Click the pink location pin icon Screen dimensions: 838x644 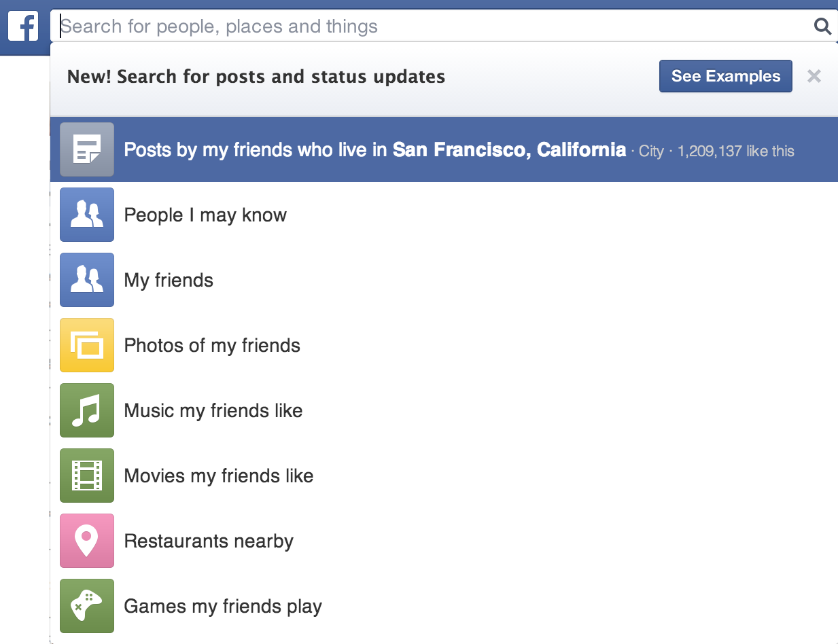pyautogui.click(x=87, y=541)
